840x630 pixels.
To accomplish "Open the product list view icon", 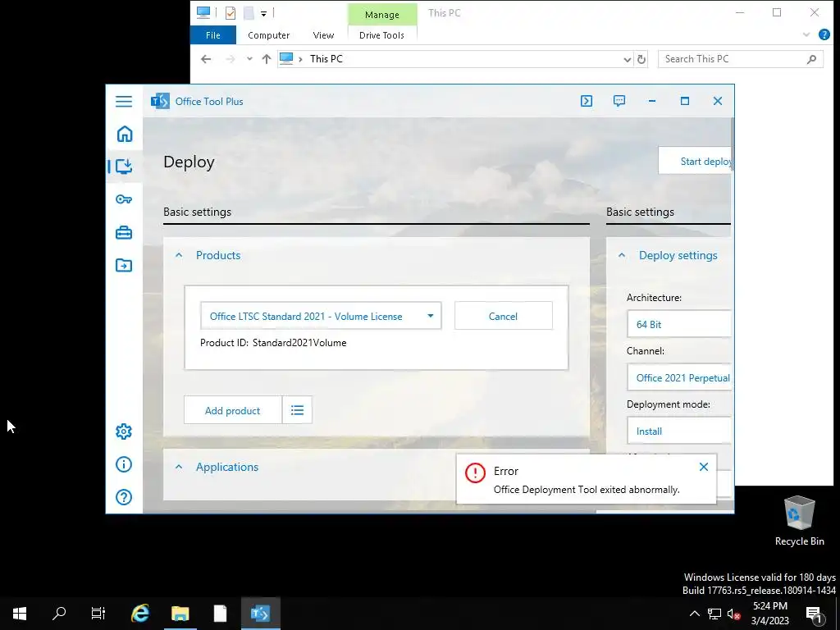I will pyautogui.click(x=297, y=410).
